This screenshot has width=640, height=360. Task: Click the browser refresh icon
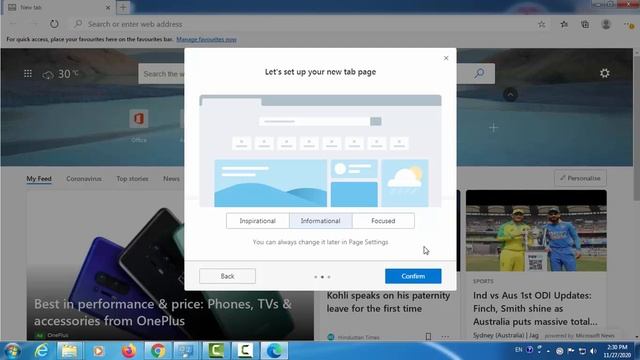54,24
